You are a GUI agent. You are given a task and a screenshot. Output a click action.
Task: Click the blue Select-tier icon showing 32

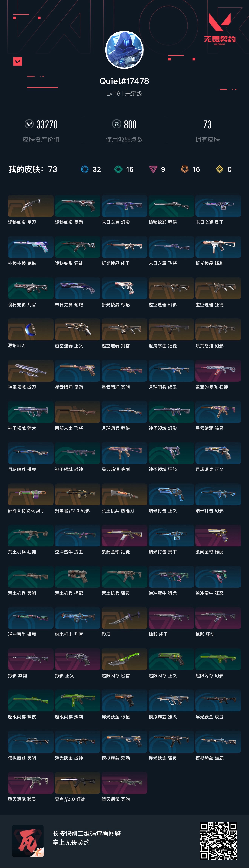click(85, 169)
